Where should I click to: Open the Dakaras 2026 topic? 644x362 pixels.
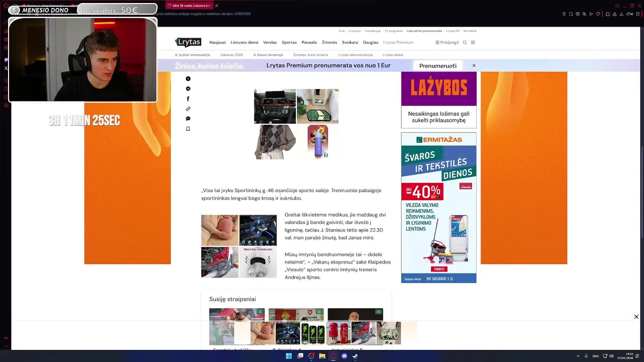coord(231,55)
